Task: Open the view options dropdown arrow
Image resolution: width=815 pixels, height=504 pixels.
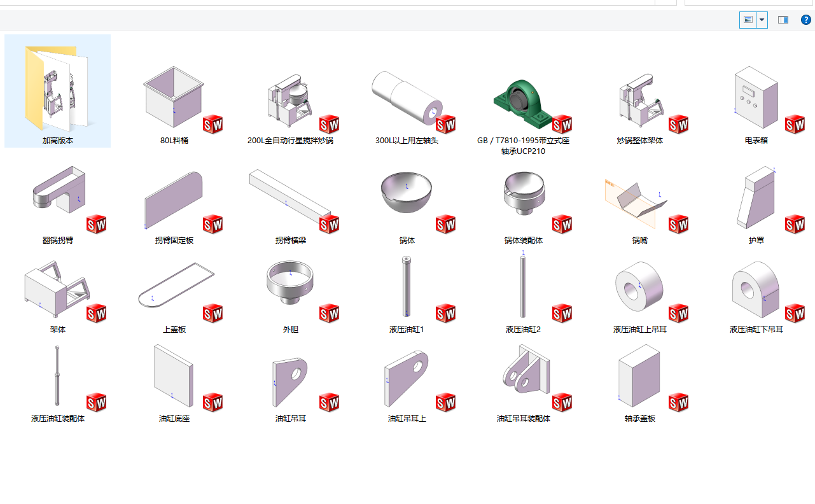Action: [x=762, y=20]
